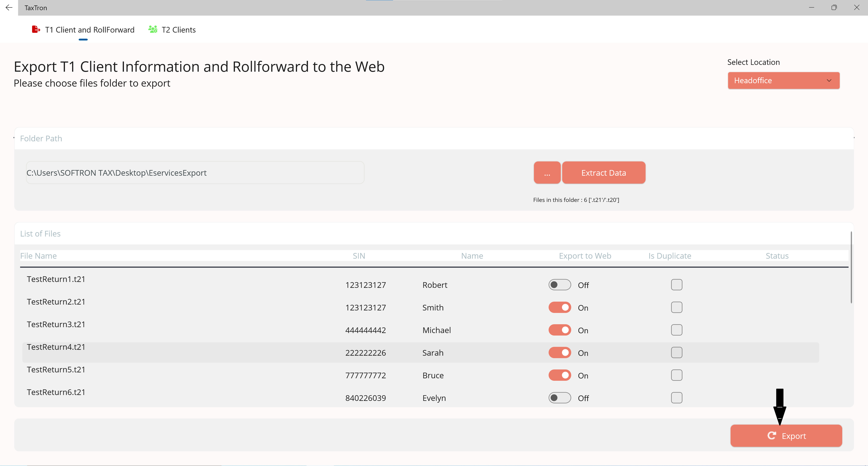The width and height of the screenshot is (868, 466).
Task: Click SIN value 222222226
Action: pyautogui.click(x=366, y=353)
